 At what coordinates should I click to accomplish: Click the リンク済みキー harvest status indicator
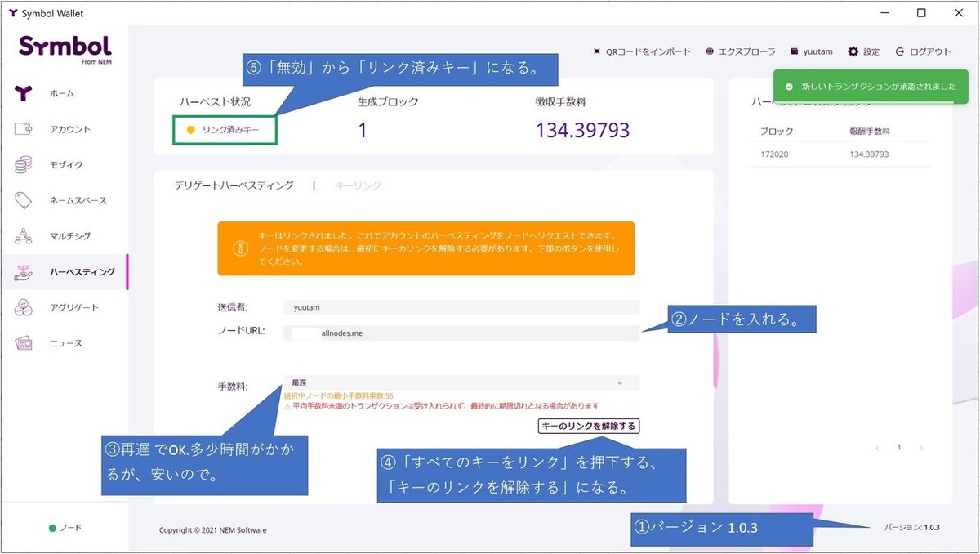click(225, 129)
